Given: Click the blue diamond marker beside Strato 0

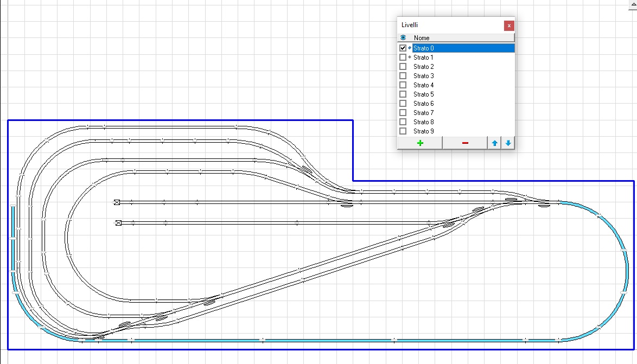Looking at the screenshot, I should click(x=409, y=48).
